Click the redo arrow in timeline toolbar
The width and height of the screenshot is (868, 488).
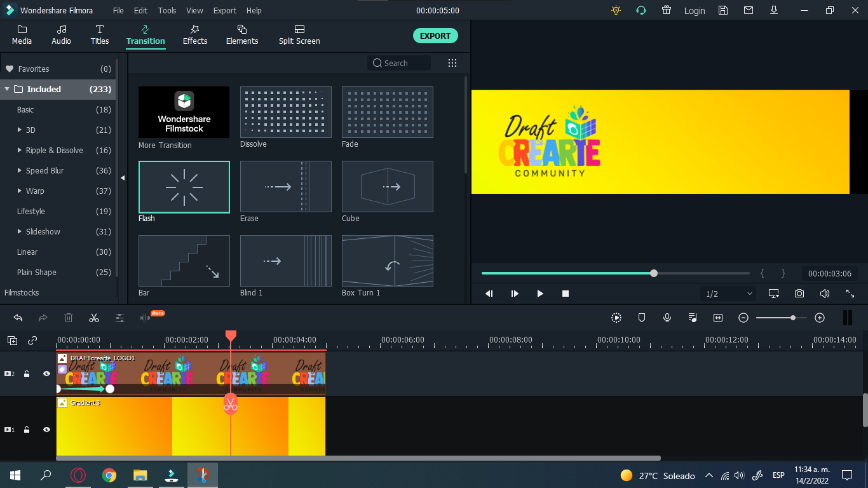[43, 318]
